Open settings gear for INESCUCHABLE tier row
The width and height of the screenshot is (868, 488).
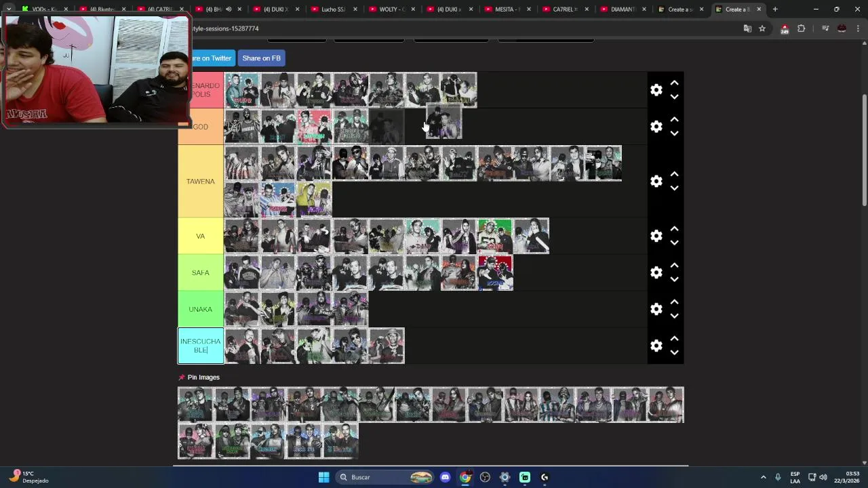pos(656,346)
